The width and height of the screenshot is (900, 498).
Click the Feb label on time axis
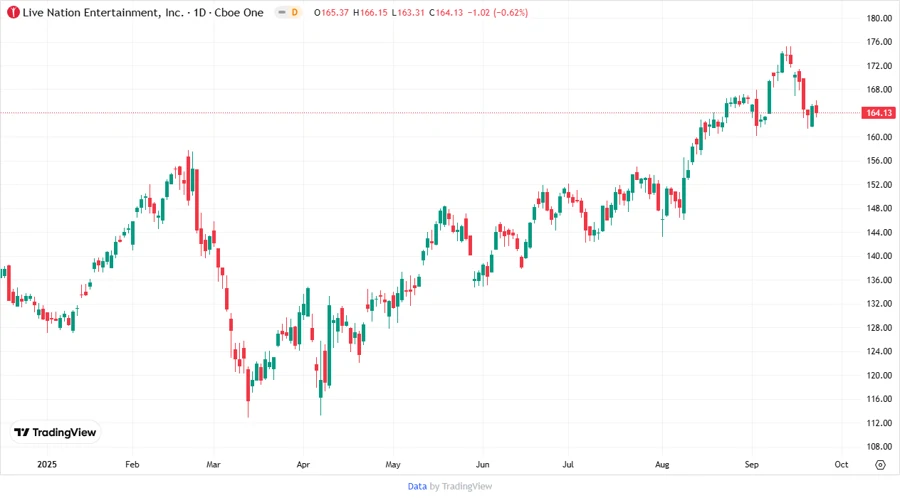point(132,465)
